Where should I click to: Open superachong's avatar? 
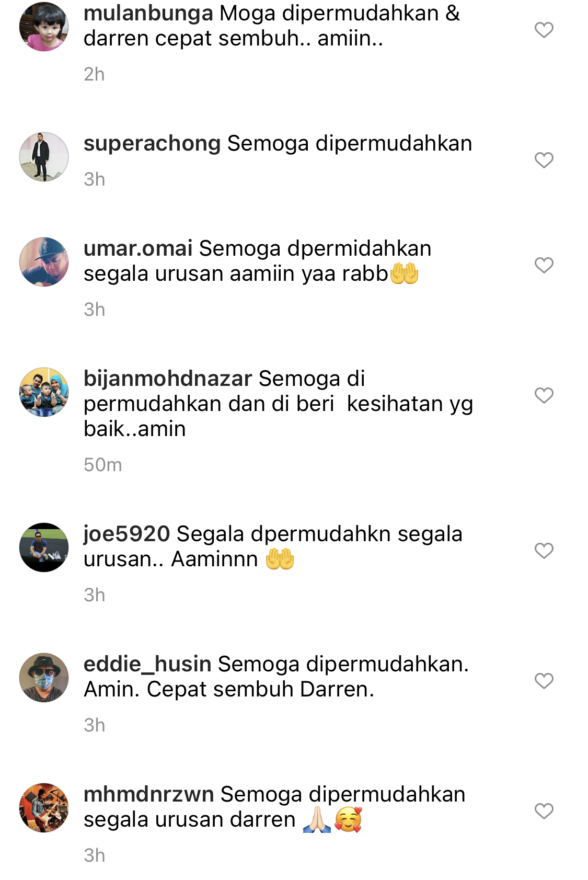coord(44,157)
